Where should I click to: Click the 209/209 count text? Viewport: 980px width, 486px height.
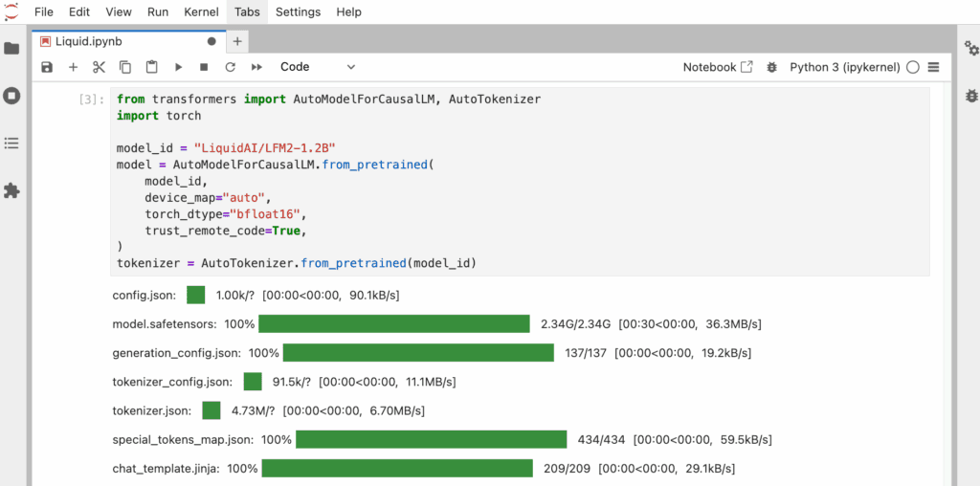(x=567, y=468)
